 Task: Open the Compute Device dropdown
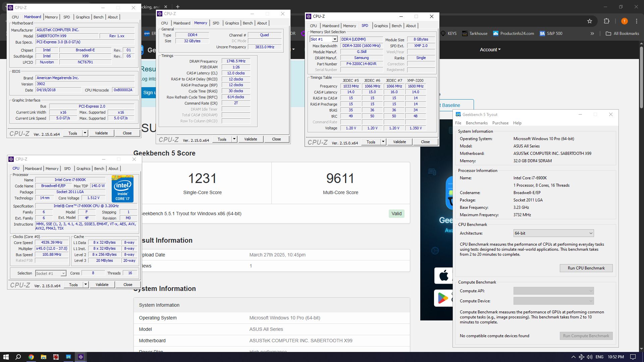click(x=553, y=301)
